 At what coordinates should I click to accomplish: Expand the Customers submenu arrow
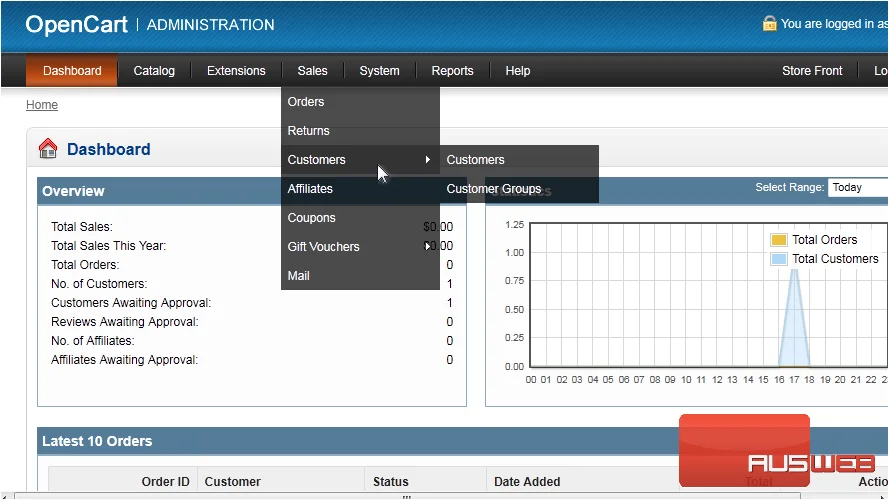428,160
